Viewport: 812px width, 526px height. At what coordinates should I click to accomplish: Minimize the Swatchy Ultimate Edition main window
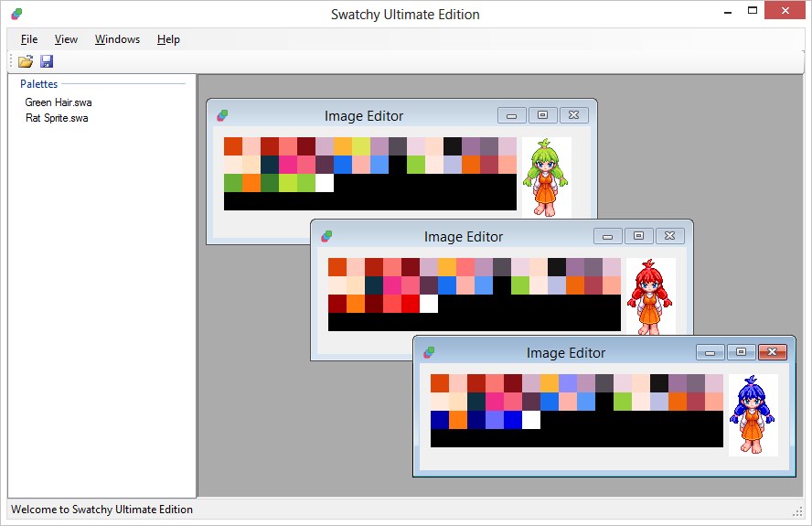click(728, 11)
